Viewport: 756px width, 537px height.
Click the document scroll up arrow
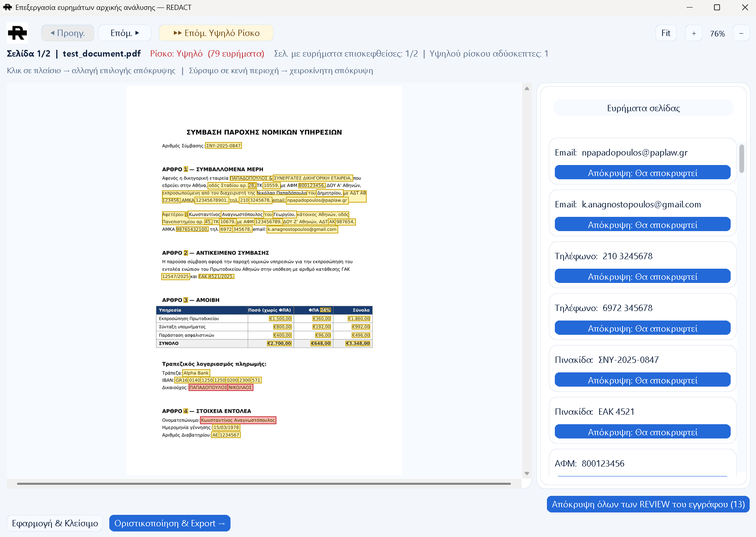pyautogui.click(x=527, y=89)
